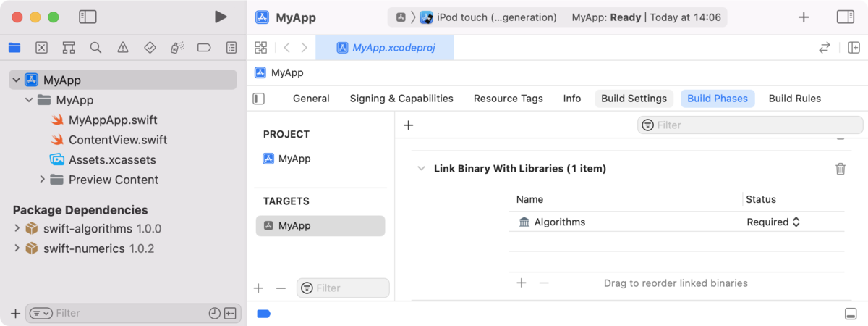
Task: Collapse Link Binary With Libraries section
Action: [421, 168]
